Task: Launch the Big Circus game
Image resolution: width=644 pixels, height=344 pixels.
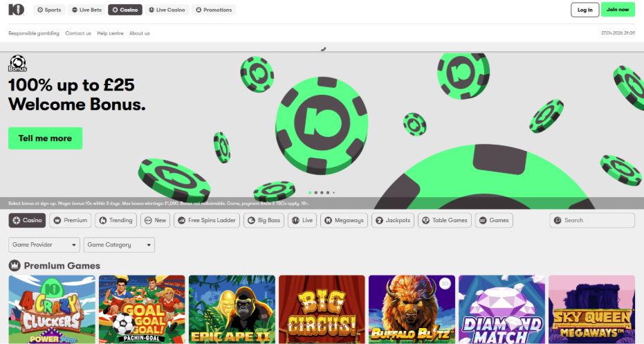Action: [x=322, y=309]
